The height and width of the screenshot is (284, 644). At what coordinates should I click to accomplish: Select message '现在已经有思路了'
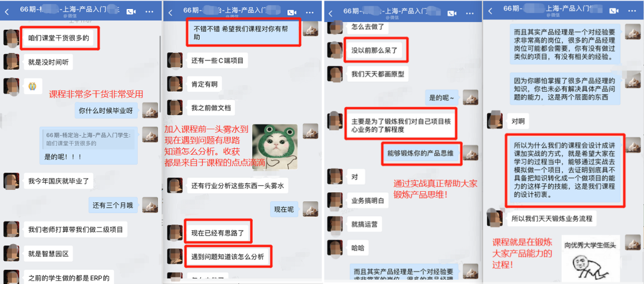[x=218, y=233]
